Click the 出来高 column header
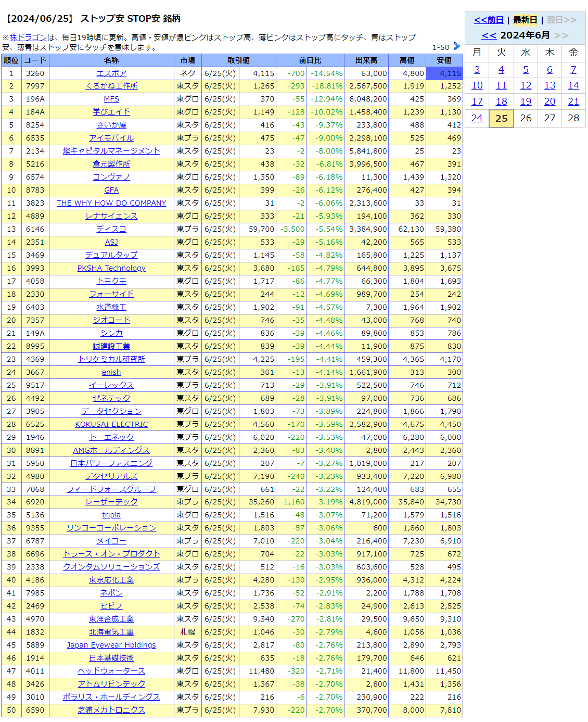This screenshot has width=588, height=722. (x=366, y=60)
